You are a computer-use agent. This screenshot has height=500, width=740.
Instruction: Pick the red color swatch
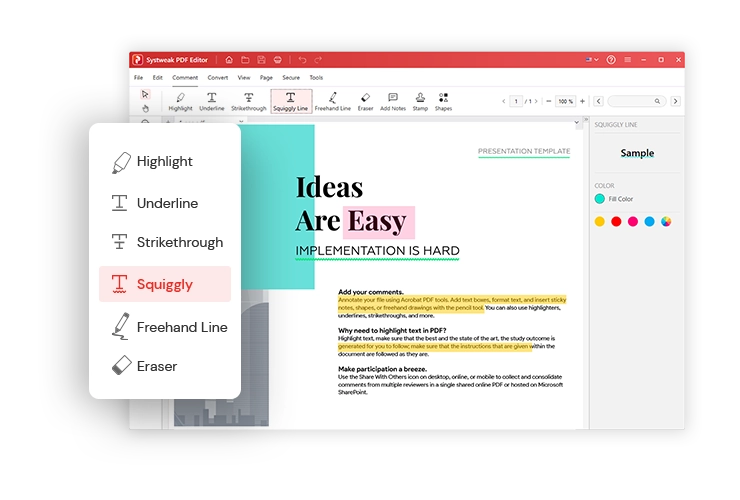pyautogui.click(x=616, y=221)
